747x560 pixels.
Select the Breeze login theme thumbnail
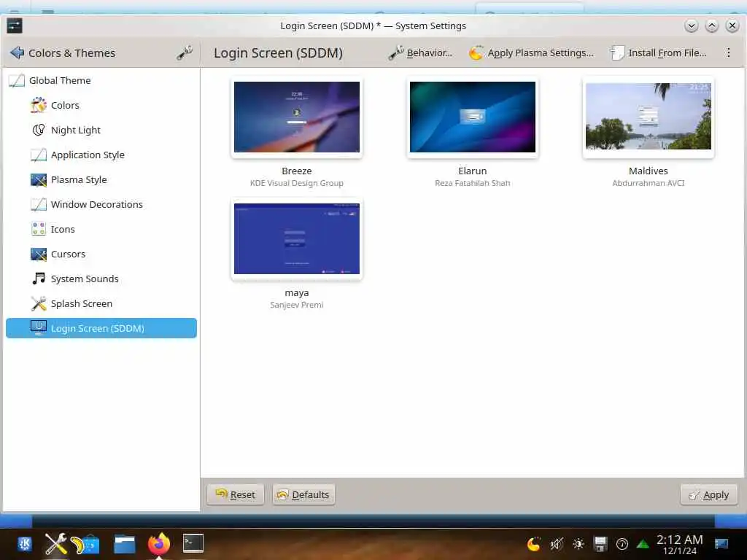[x=297, y=117]
